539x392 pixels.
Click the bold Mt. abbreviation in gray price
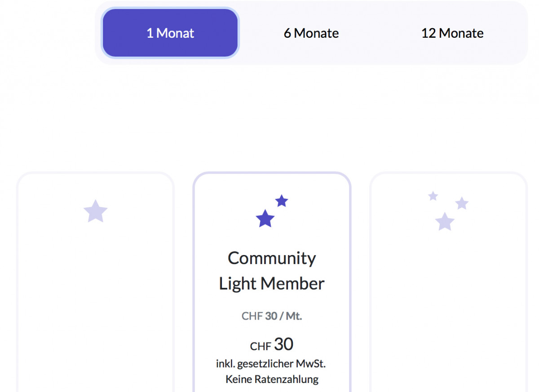[294, 316]
